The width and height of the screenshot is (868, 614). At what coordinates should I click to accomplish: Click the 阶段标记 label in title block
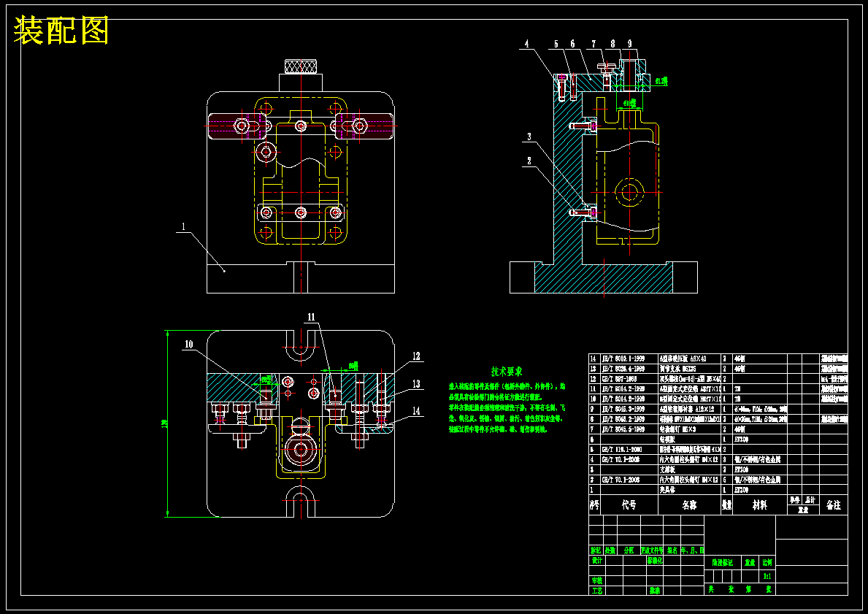722,562
